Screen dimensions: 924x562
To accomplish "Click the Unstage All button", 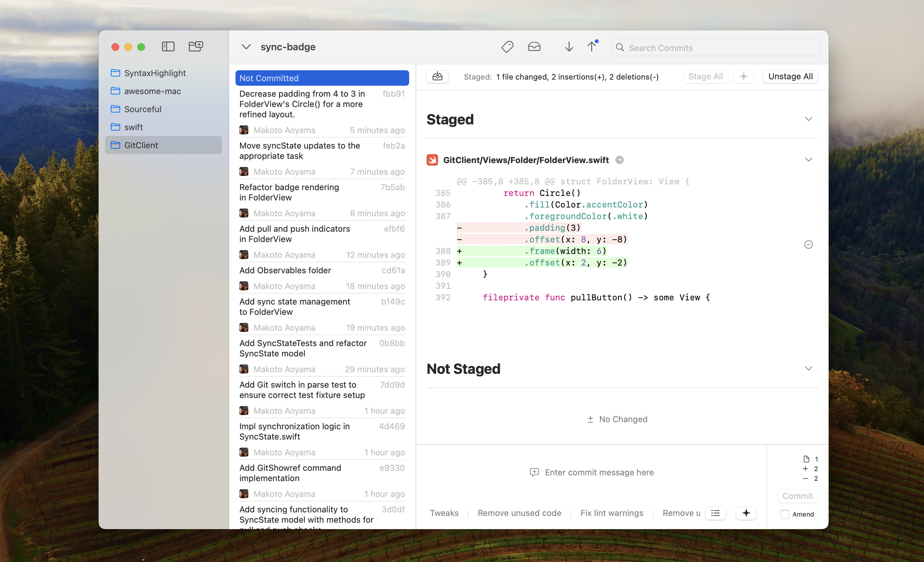I will [x=791, y=77].
